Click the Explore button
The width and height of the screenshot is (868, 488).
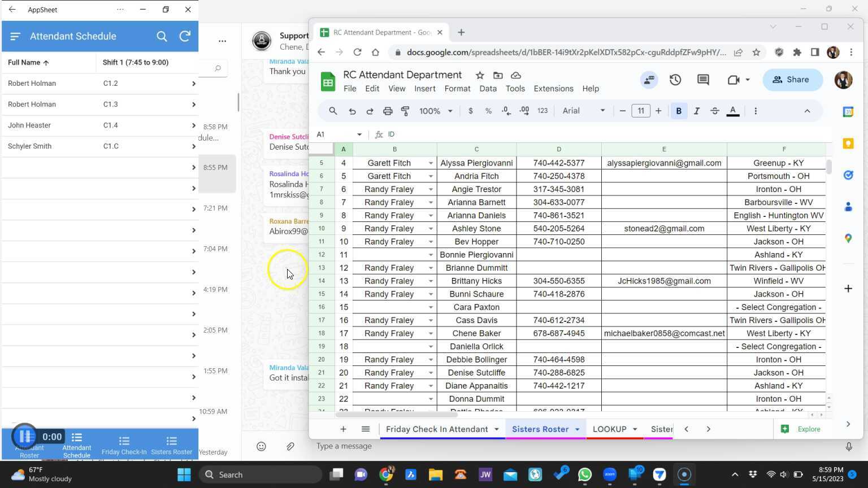pos(801,429)
